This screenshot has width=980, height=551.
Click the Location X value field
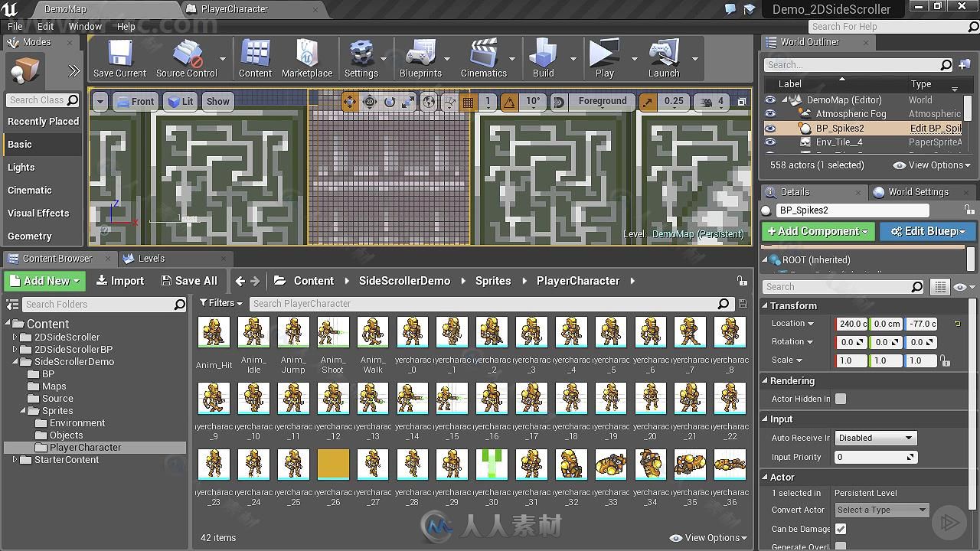pos(851,324)
